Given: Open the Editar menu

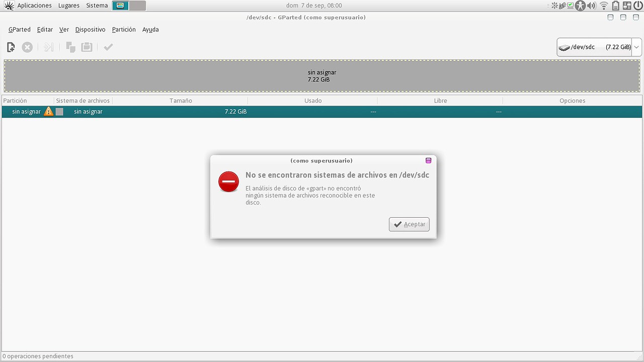Looking at the screenshot, I should click(x=45, y=30).
